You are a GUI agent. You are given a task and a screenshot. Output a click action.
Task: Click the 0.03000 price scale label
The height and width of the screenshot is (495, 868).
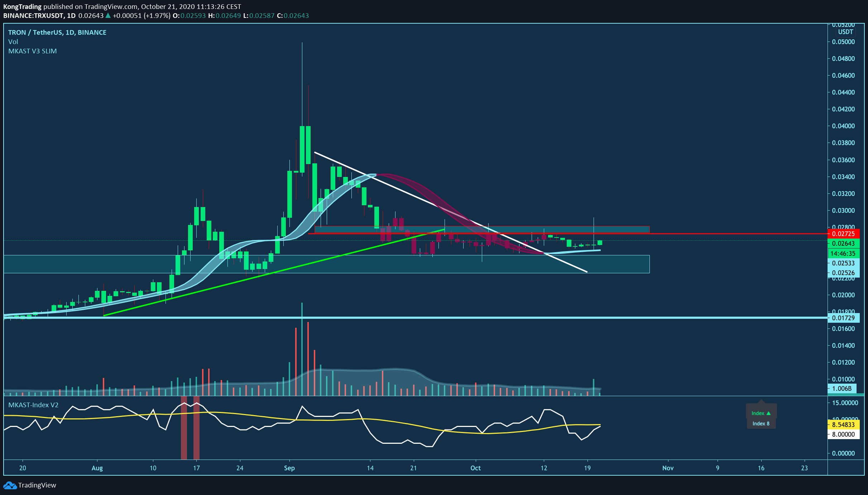click(x=843, y=211)
